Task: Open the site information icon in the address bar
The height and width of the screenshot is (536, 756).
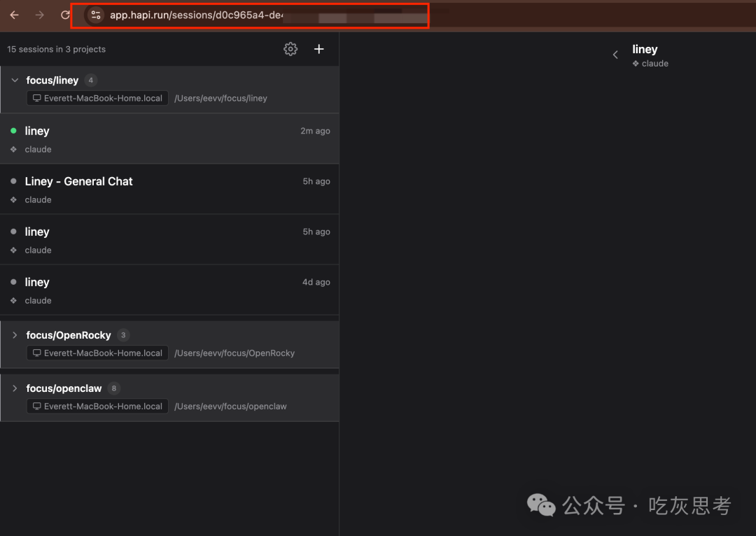Action: click(96, 15)
